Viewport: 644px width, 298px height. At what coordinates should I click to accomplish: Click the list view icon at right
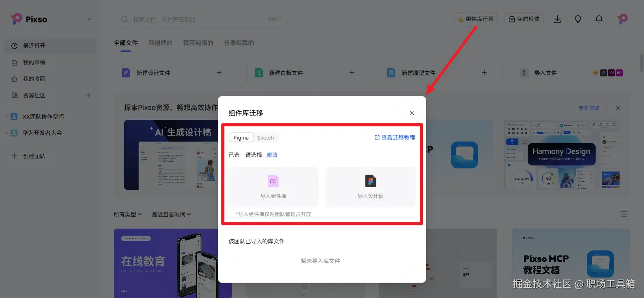pyautogui.click(x=624, y=214)
